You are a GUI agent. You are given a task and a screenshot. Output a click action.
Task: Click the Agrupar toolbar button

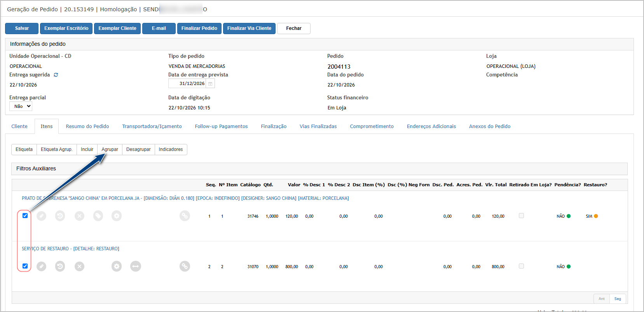110,149
